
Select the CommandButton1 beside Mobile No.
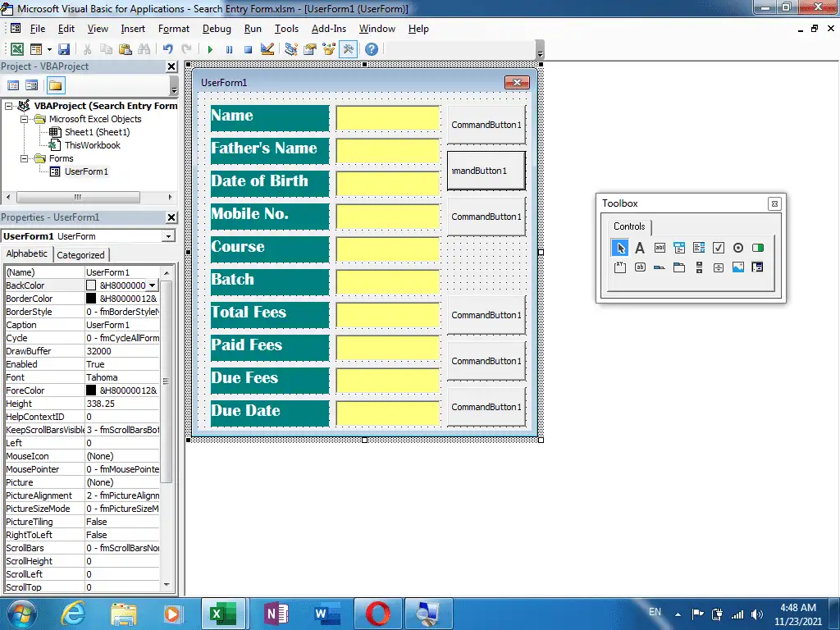click(x=486, y=217)
